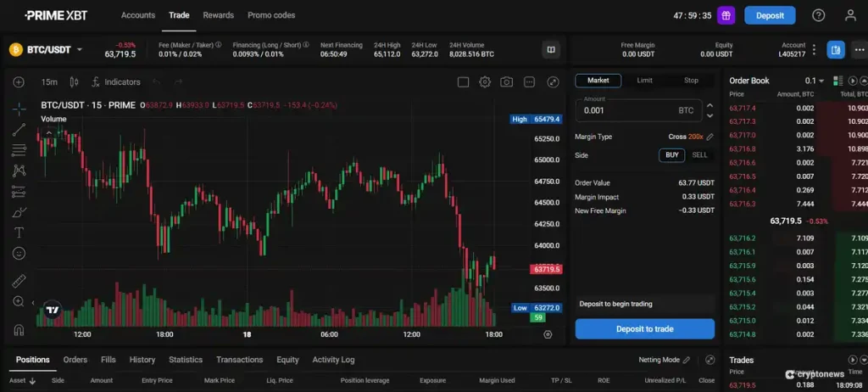Expand chart to fullscreen
This screenshot has width=868, height=392.
pos(553,82)
